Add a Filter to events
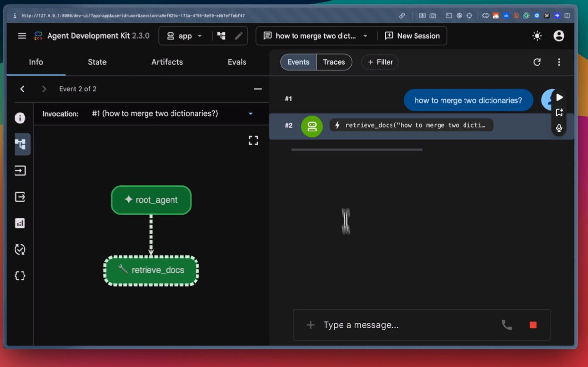 pos(380,62)
